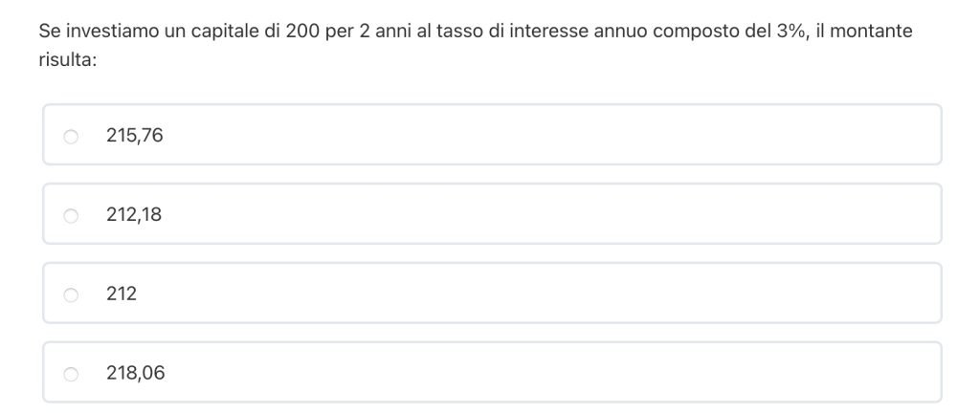Screen dimensions: 980x414
Task: Click the answer label "212,18"
Action: [134, 215]
